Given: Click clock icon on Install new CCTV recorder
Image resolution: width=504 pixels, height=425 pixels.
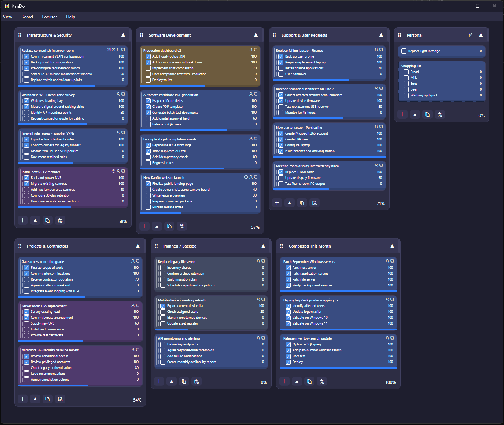Looking at the screenshot, I should point(113,171).
